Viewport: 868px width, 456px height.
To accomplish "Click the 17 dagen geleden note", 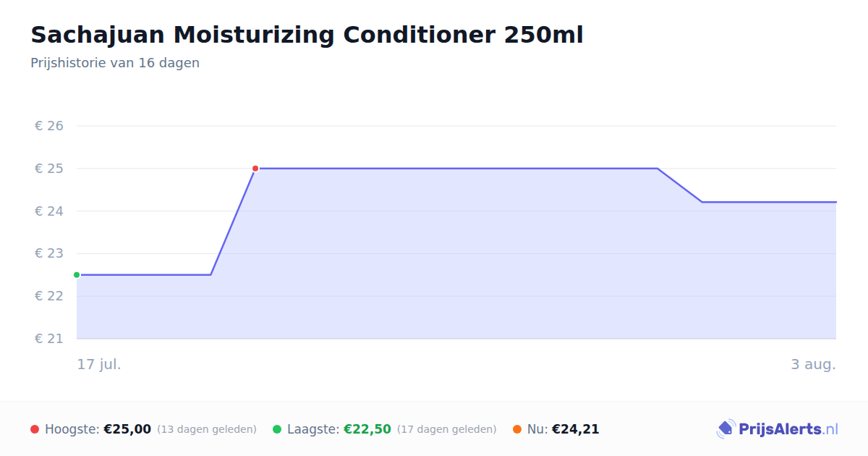I will [x=447, y=429].
